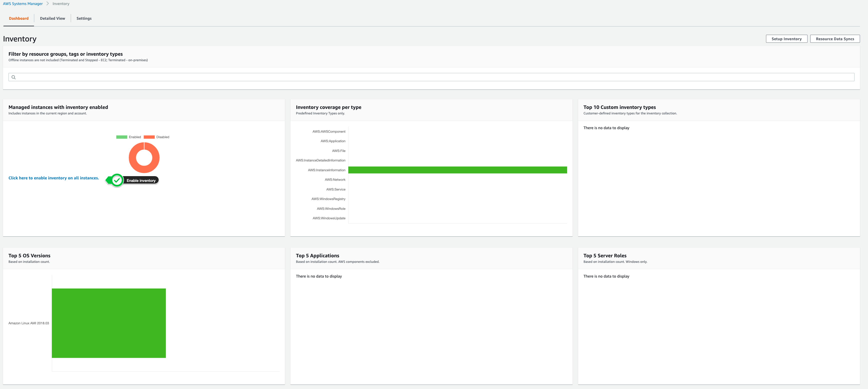Select the AWS:Network label
The height and width of the screenshot is (389, 868).
point(335,180)
